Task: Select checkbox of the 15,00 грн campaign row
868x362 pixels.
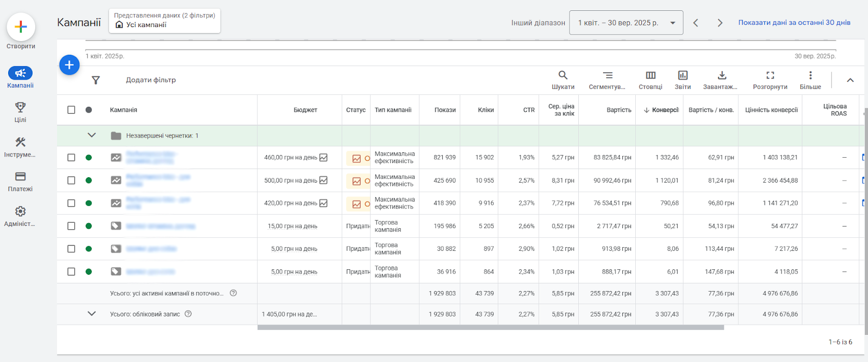Action: [x=71, y=226]
